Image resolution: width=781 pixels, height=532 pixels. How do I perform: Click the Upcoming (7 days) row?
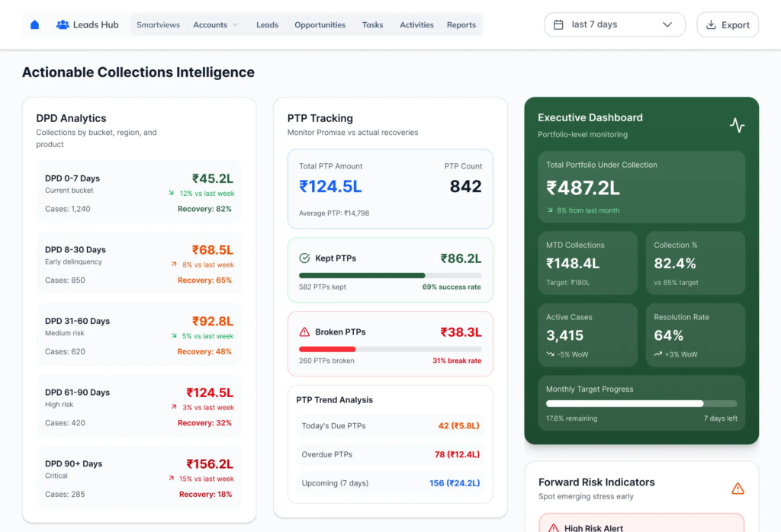tap(390, 482)
